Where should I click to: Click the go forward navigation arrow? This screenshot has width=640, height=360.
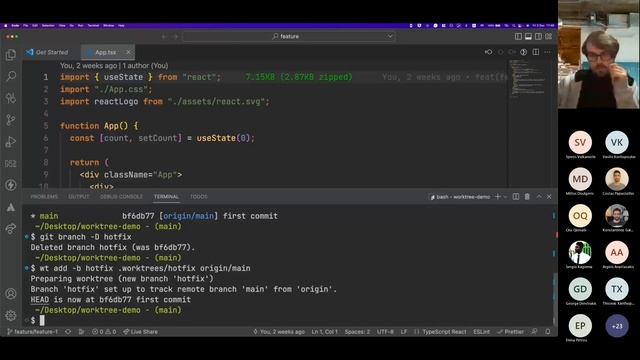pyautogui.click(x=176, y=36)
